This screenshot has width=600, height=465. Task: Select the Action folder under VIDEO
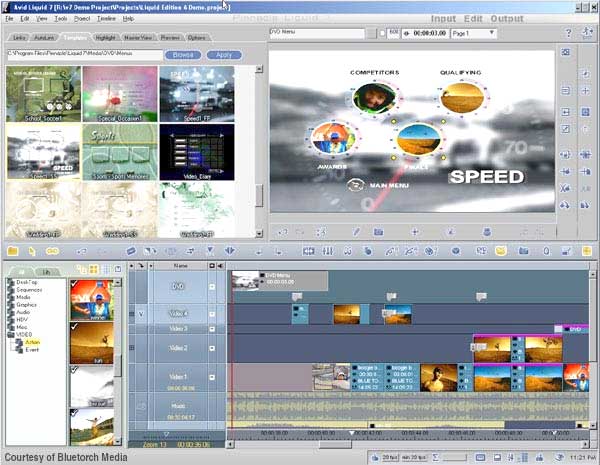[32, 342]
